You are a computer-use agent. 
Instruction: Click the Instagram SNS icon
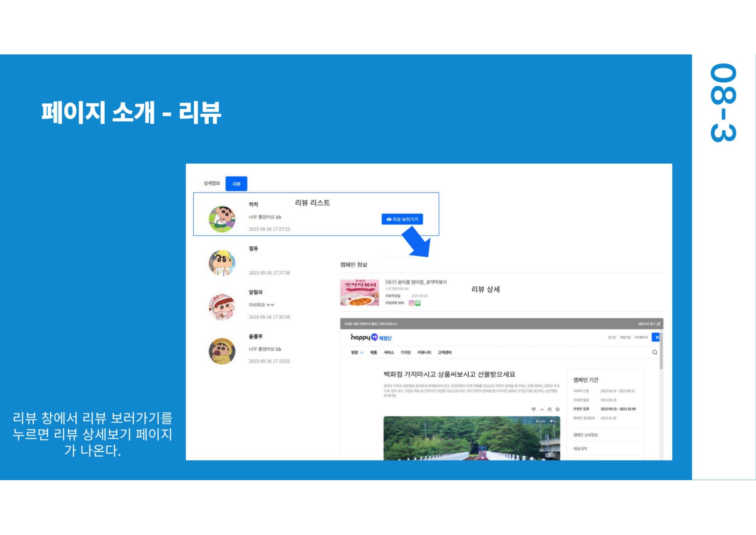click(x=411, y=303)
